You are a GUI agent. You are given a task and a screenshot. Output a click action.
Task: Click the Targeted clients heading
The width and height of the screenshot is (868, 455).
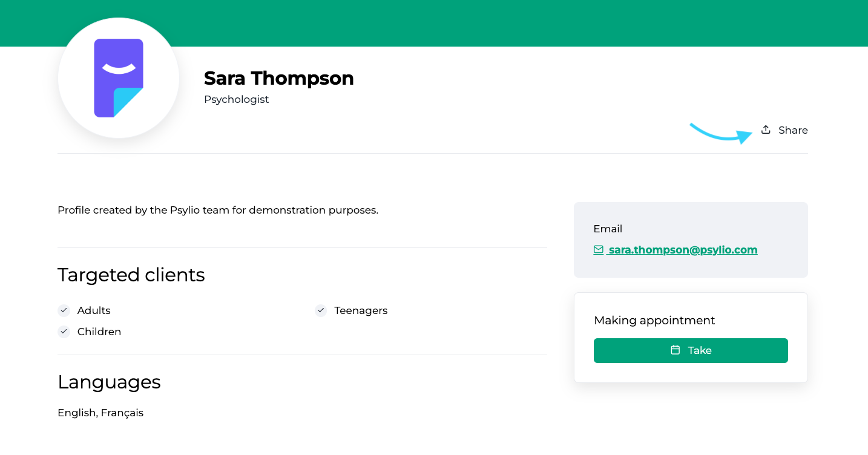point(131,275)
